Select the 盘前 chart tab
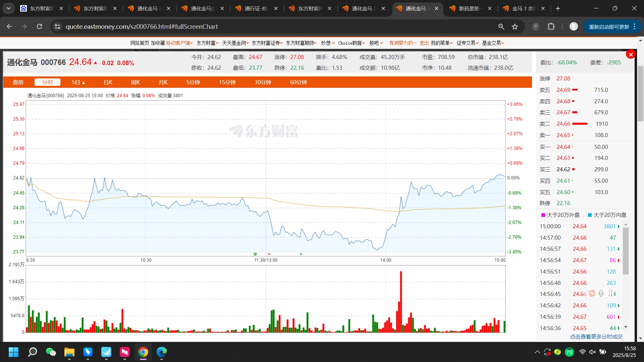 [18, 82]
